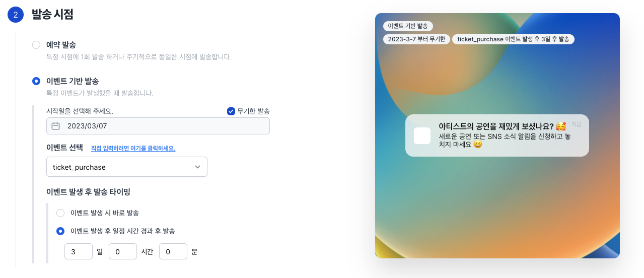Screen dimensions: 644x278
Task: Click the days input showing 3
Action: [79, 251]
